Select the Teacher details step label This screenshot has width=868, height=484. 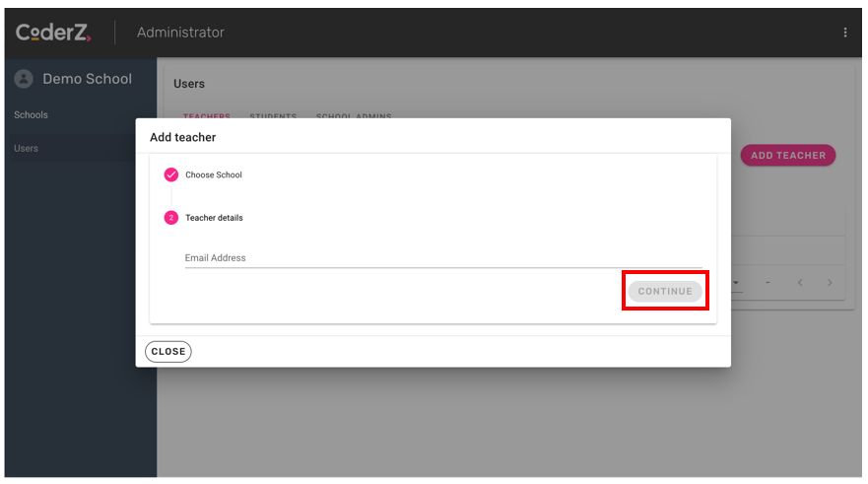click(214, 218)
